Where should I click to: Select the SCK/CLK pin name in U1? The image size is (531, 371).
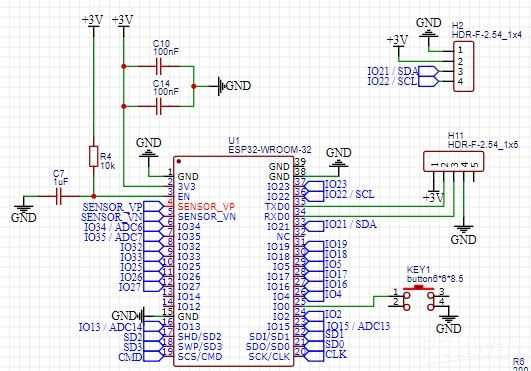(270, 356)
